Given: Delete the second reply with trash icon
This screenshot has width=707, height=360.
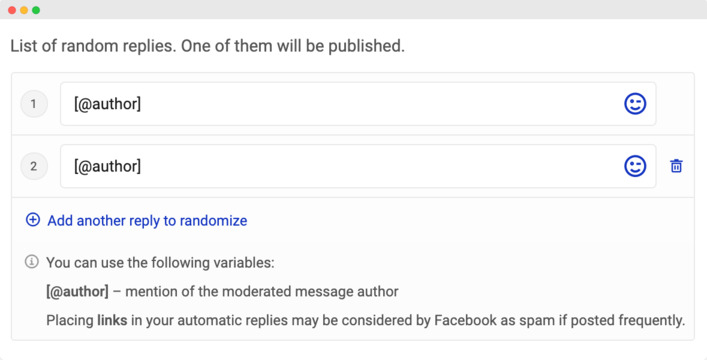Looking at the screenshot, I should (676, 166).
